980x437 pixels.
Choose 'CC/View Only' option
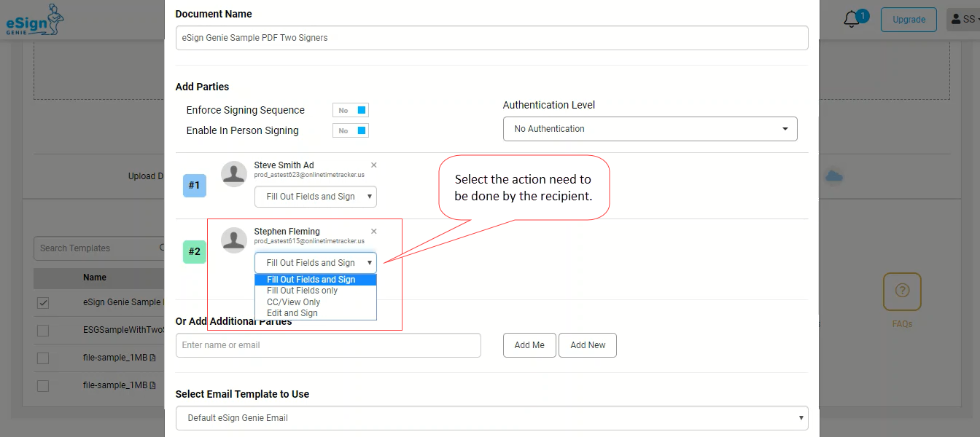pyautogui.click(x=316, y=302)
